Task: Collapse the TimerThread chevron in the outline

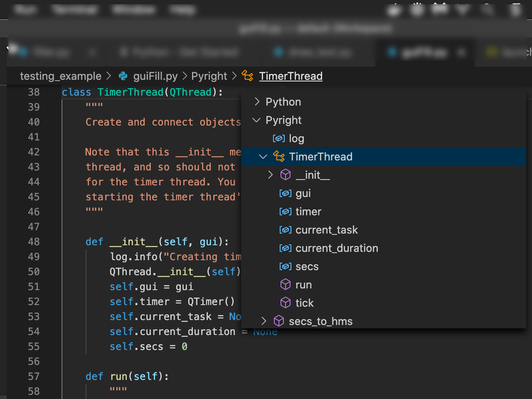Action: (263, 157)
